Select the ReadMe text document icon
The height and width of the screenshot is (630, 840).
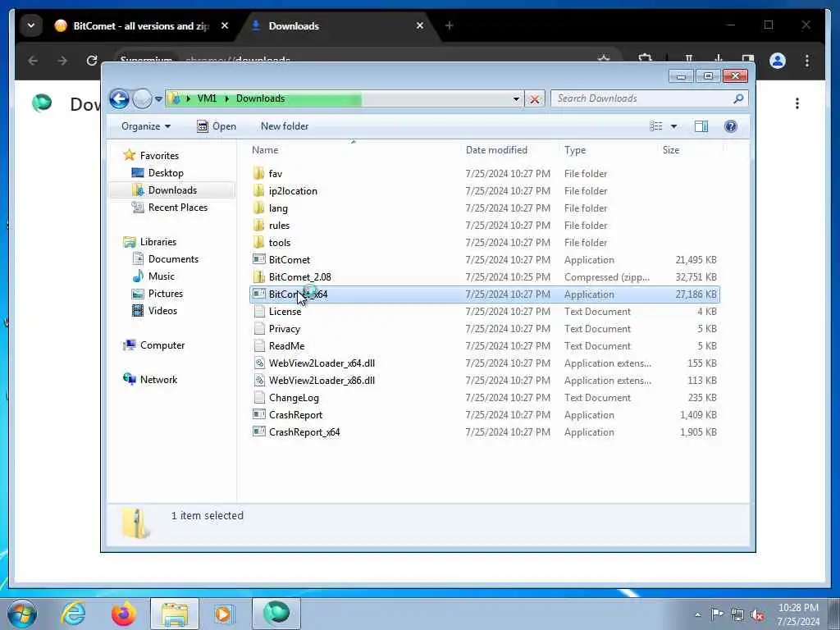pyautogui.click(x=258, y=345)
